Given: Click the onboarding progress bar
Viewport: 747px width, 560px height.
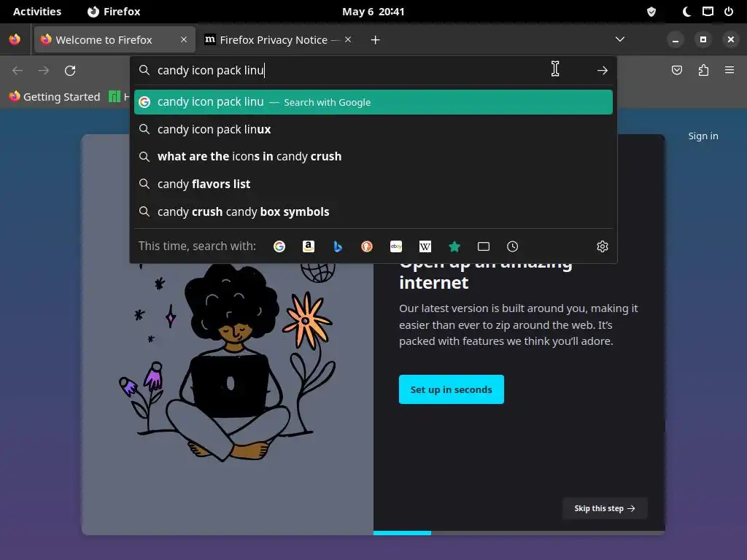Looking at the screenshot, I should 519,533.
